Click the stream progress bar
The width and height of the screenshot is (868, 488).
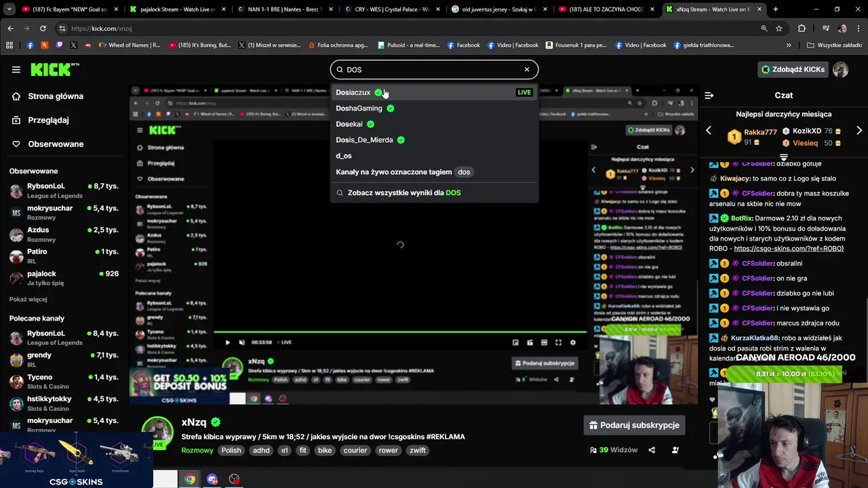pos(400,332)
